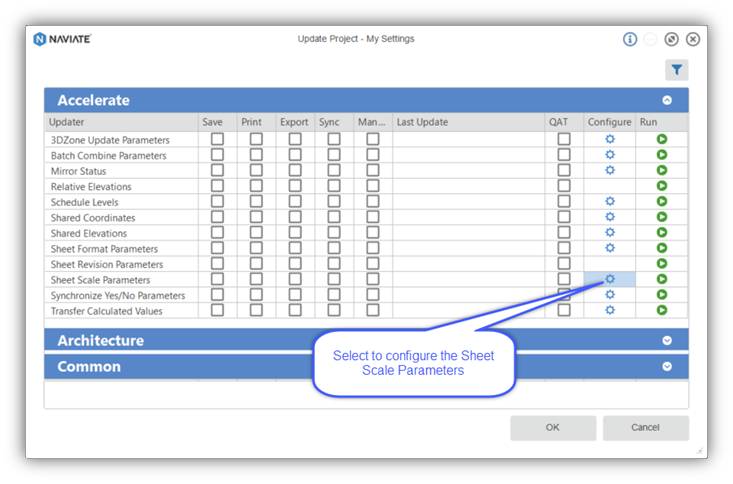Select the Sheet Revision Parameters row label
Image resolution: width=733 pixels, height=484 pixels.
click(x=107, y=264)
